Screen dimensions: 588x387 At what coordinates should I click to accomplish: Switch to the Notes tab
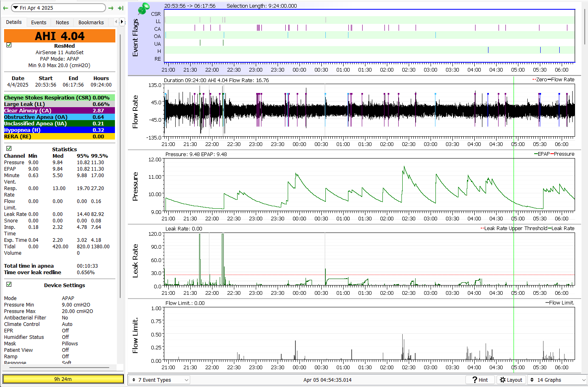62,22
